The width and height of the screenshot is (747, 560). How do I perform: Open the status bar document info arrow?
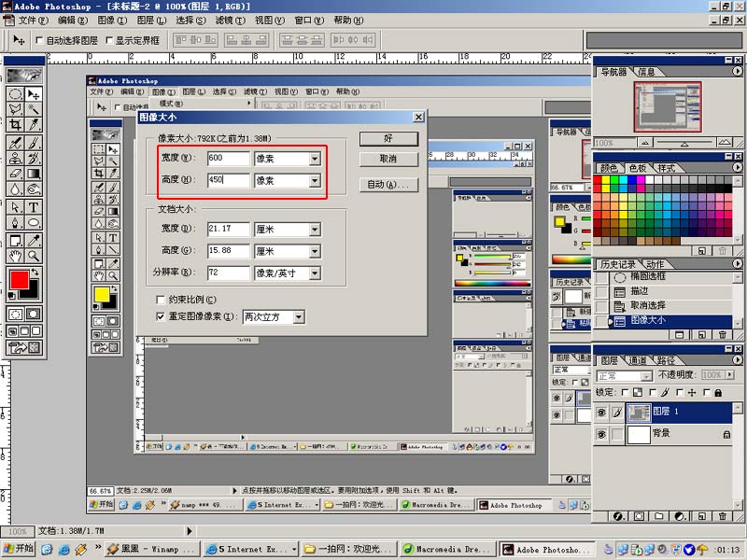[190, 530]
